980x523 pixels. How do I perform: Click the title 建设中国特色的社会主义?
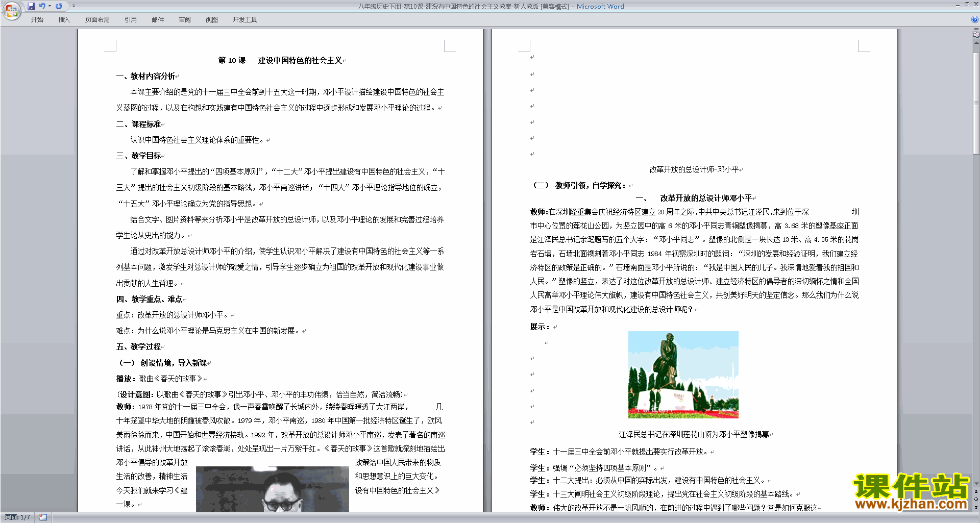pos(300,60)
